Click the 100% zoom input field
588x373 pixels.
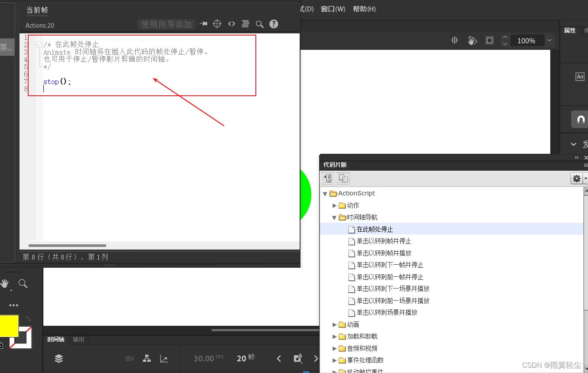click(526, 41)
